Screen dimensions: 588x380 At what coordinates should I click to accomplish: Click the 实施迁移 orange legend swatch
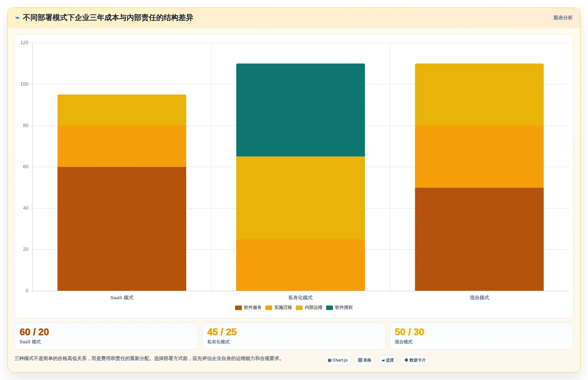pyautogui.click(x=269, y=308)
